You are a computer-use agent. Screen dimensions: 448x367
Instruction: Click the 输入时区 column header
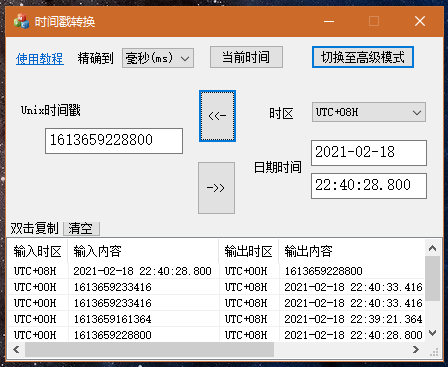[x=37, y=251]
